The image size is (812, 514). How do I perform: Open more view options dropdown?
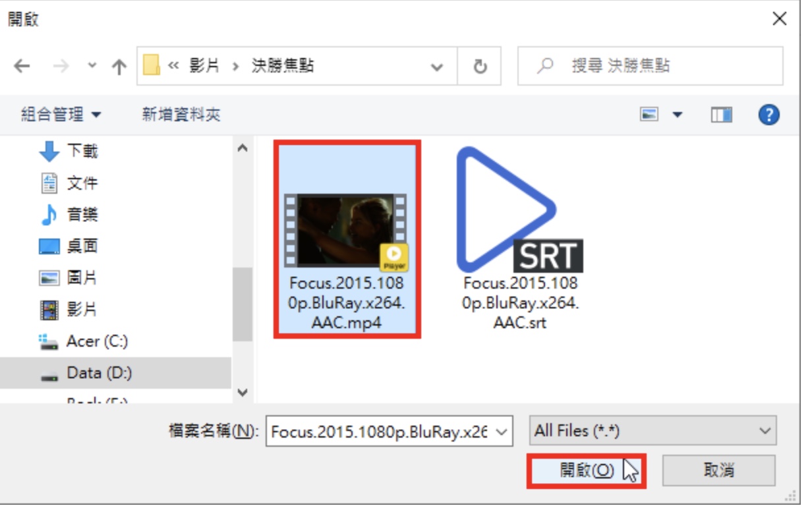click(678, 115)
